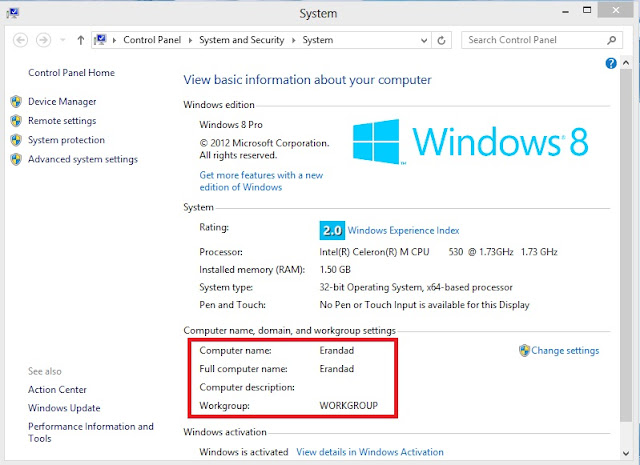The image size is (640, 465).
Task: Open the address bar history dropdown
Action: [x=424, y=40]
